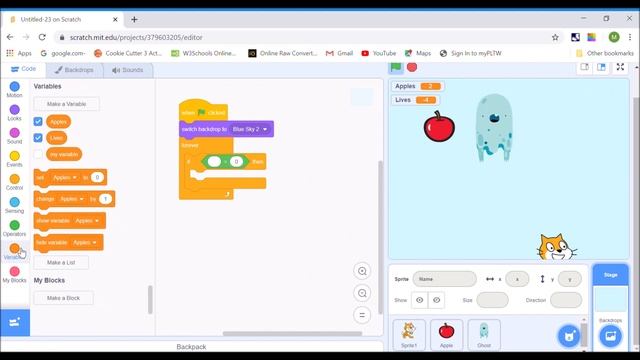Open the Looks blocks category
640x360 pixels.
14,113
